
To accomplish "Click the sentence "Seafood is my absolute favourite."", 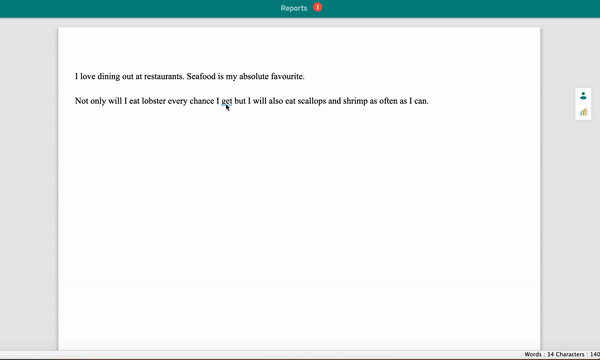I will pos(246,77).
